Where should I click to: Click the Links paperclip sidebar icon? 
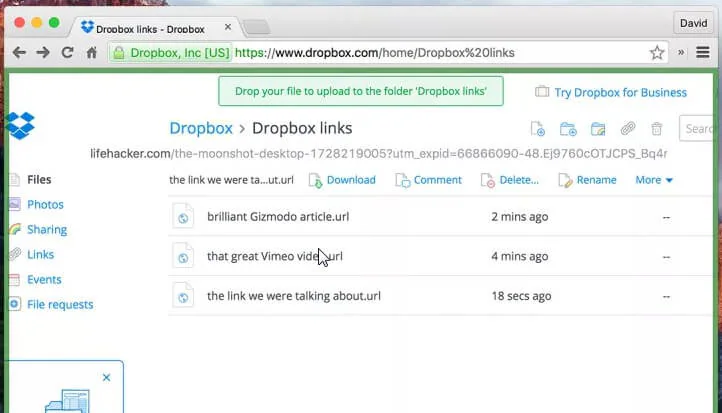click(x=15, y=254)
